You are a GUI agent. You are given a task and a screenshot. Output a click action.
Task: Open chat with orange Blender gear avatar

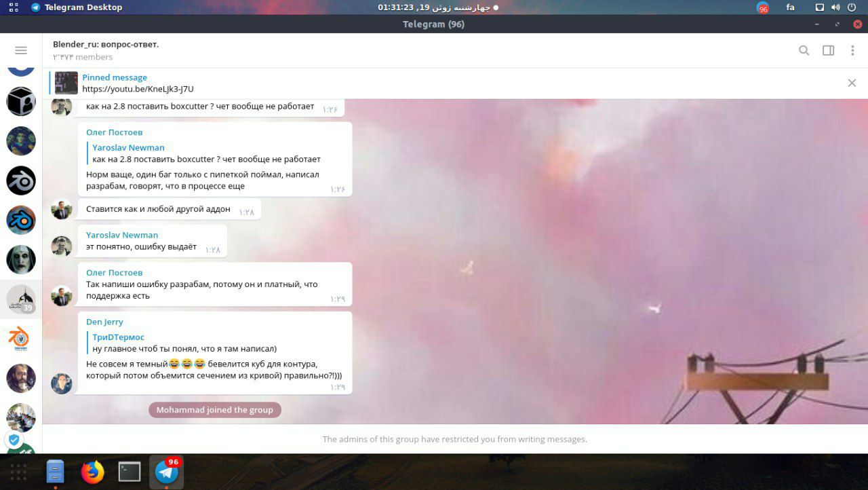[21, 339]
